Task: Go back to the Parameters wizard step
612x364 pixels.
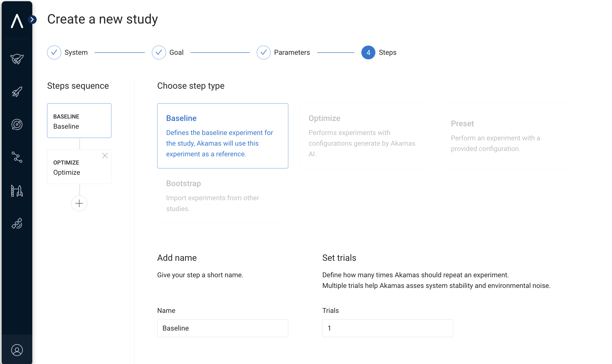Action: (x=283, y=53)
